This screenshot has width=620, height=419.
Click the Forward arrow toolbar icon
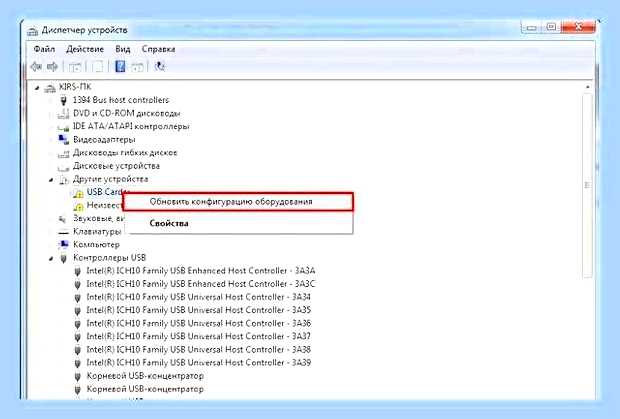[52, 66]
